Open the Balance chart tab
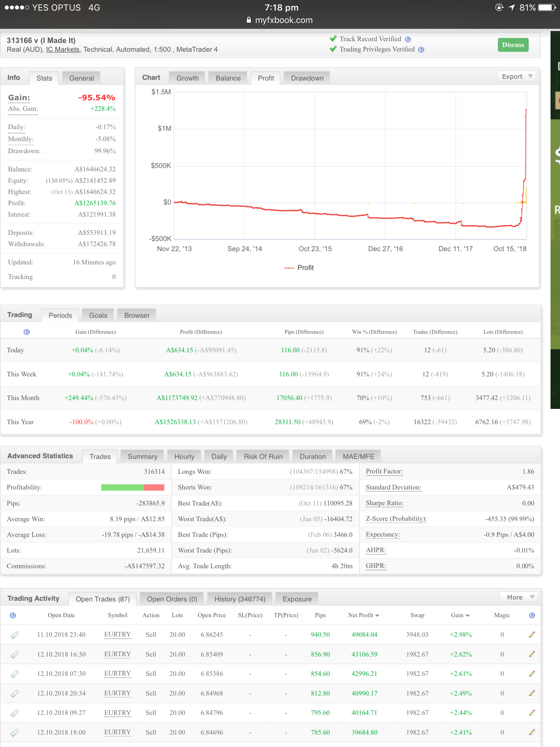The height and width of the screenshot is (747, 560). (x=228, y=78)
